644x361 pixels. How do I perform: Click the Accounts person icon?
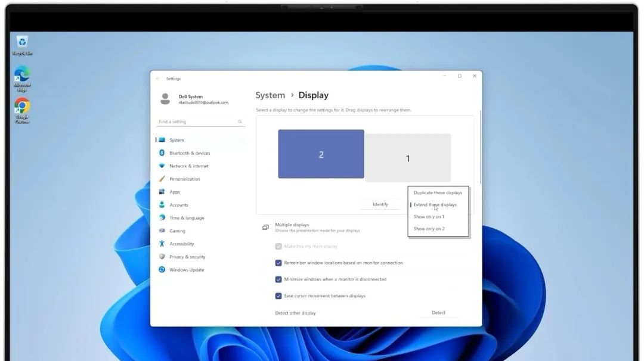(162, 205)
